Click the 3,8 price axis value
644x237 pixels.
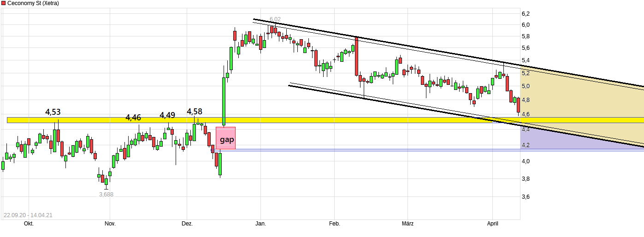tap(526, 179)
